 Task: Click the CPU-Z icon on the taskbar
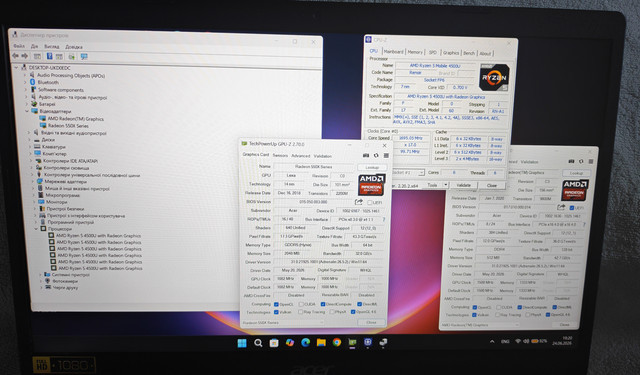point(368,343)
